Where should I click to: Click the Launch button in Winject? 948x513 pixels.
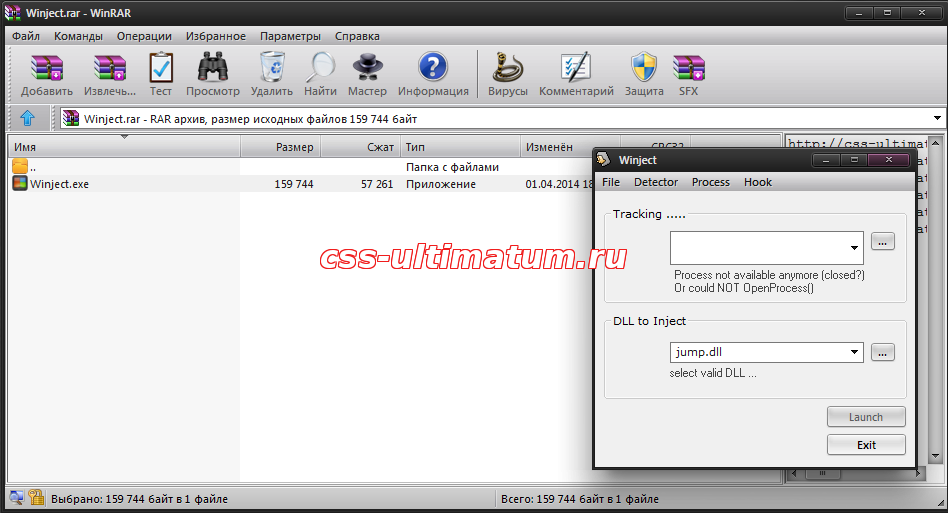[x=866, y=417]
